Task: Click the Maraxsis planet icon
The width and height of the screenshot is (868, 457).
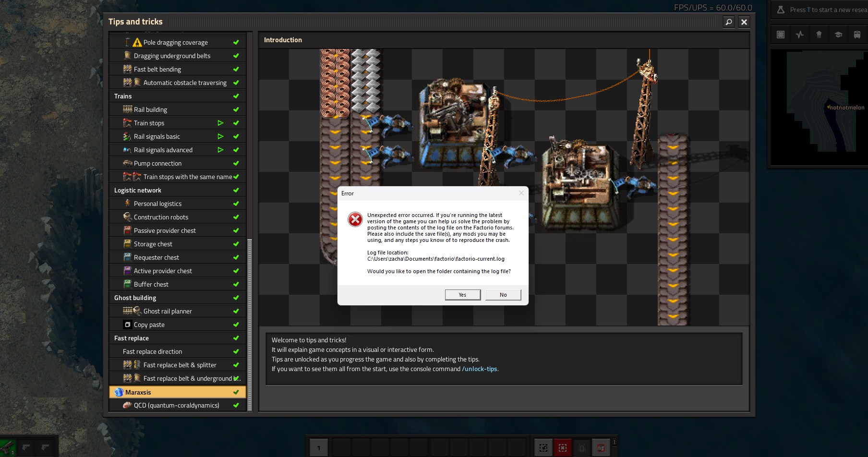Action: 119,392
